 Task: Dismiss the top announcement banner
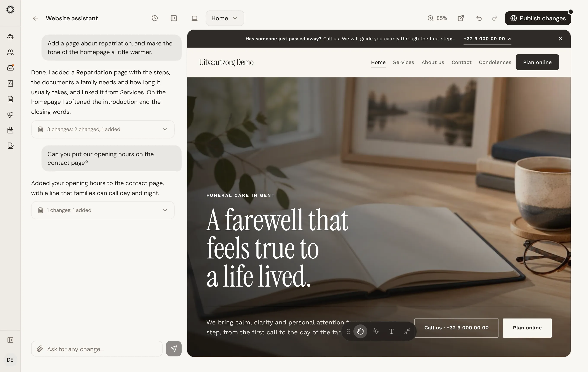[561, 38]
